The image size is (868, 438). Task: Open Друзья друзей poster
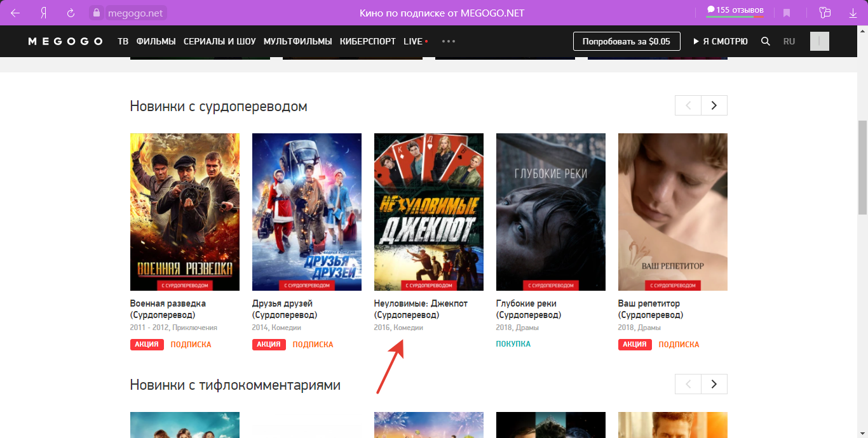point(307,212)
